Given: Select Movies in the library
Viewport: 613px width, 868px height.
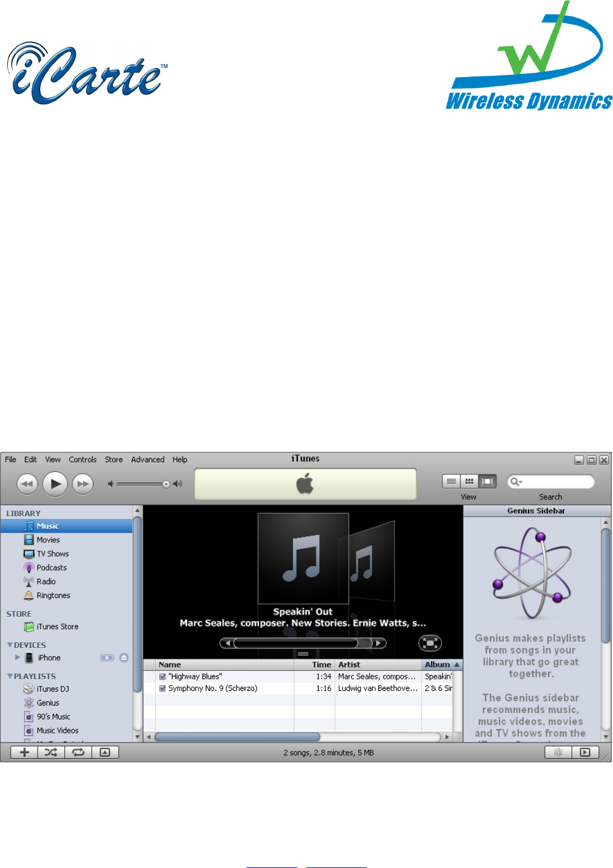Looking at the screenshot, I should click(x=66, y=540).
